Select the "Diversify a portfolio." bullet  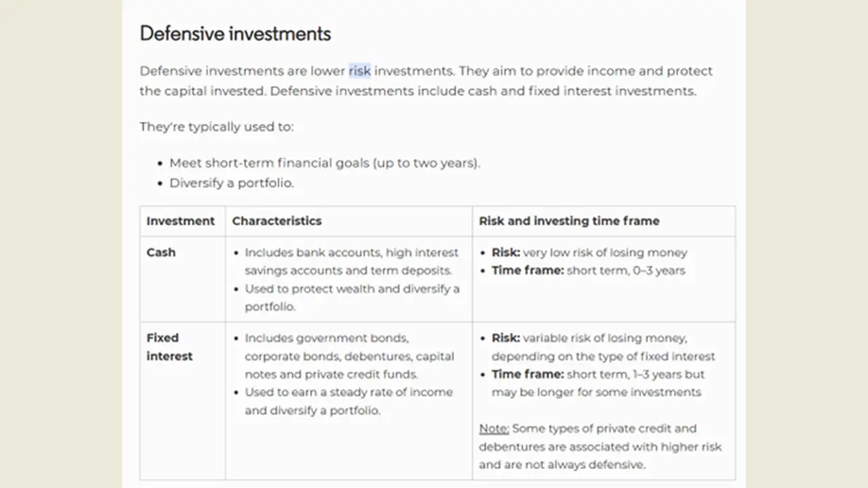coord(231,183)
